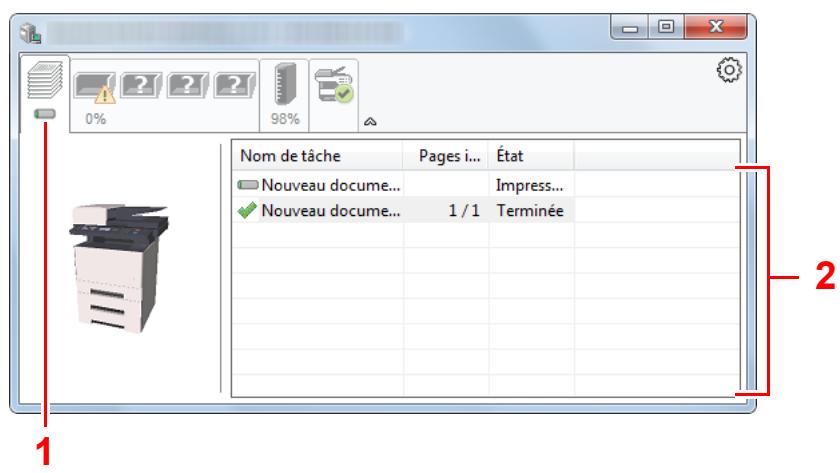This screenshot has width=840, height=473.
Task: Open the print jobs progress tab
Action: point(45,92)
